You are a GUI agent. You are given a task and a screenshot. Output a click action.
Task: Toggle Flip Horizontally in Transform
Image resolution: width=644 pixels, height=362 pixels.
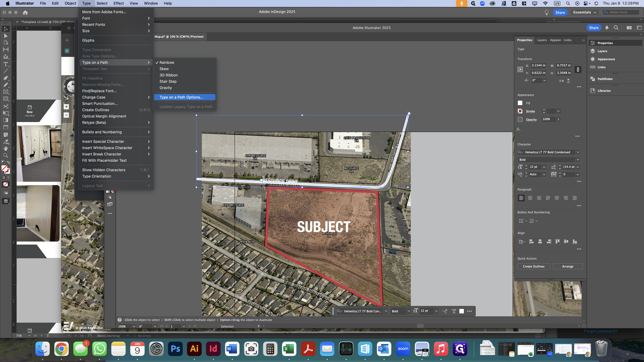[x=561, y=81]
